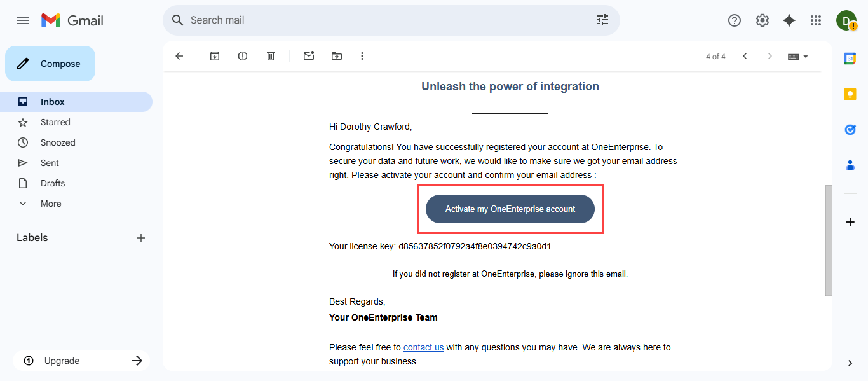The image size is (868, 381).
Task: Delete this email with the trash icon
Action: point(271,56)
